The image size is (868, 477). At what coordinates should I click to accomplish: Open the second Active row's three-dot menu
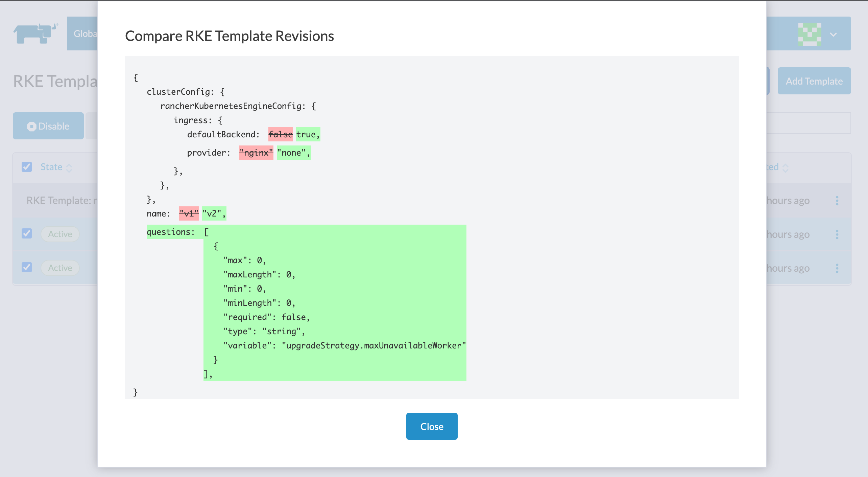click(x=837, y=268)
